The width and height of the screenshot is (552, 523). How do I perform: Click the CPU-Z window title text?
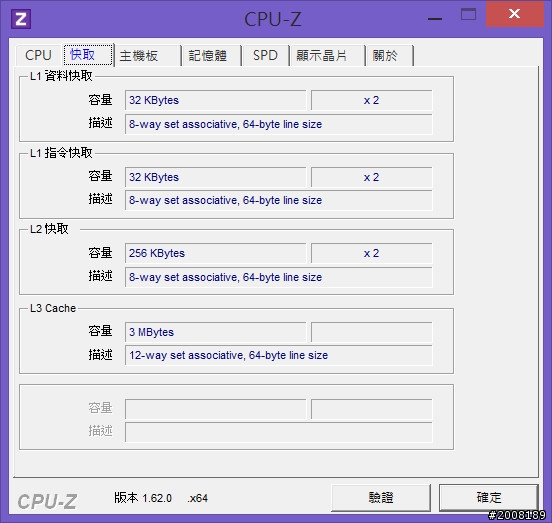click(x=273, y=19)
